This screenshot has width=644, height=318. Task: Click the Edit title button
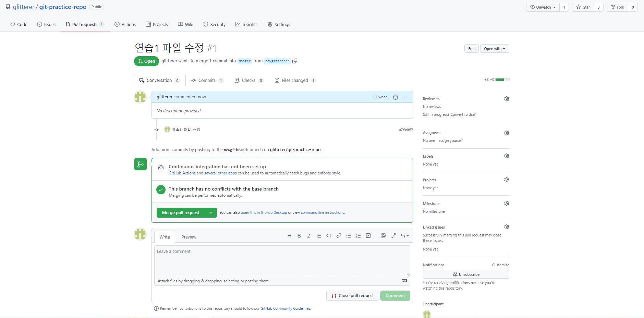472,49
